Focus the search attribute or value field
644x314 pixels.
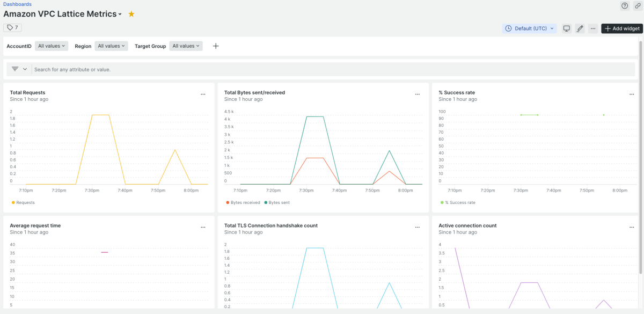[x=333, y=69]
